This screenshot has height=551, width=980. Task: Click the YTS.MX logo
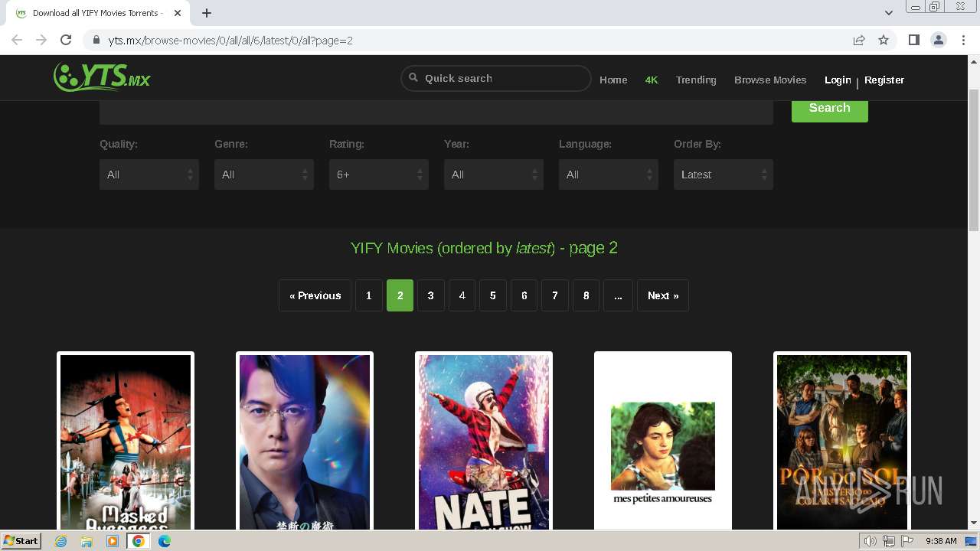(x=102, y=77)
